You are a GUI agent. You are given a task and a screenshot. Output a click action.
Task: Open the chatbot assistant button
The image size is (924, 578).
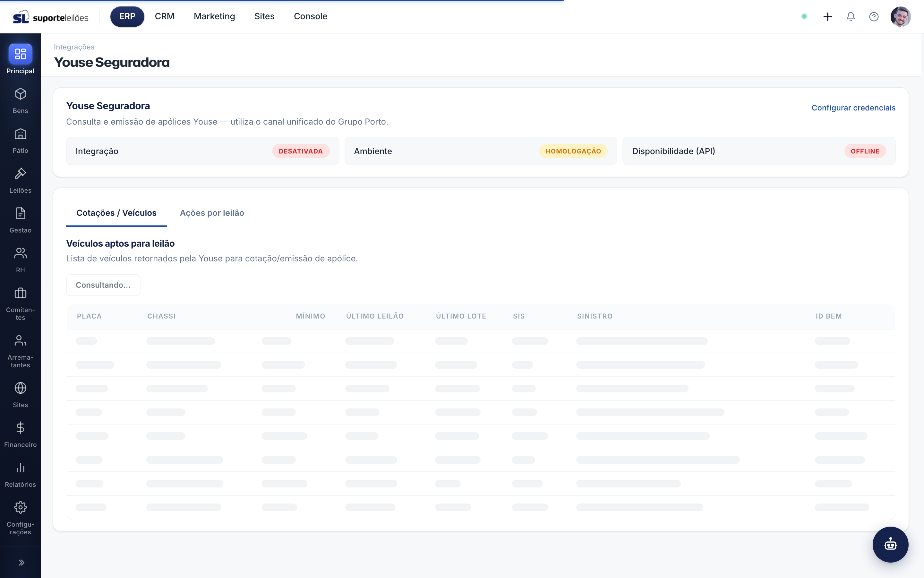890,544
